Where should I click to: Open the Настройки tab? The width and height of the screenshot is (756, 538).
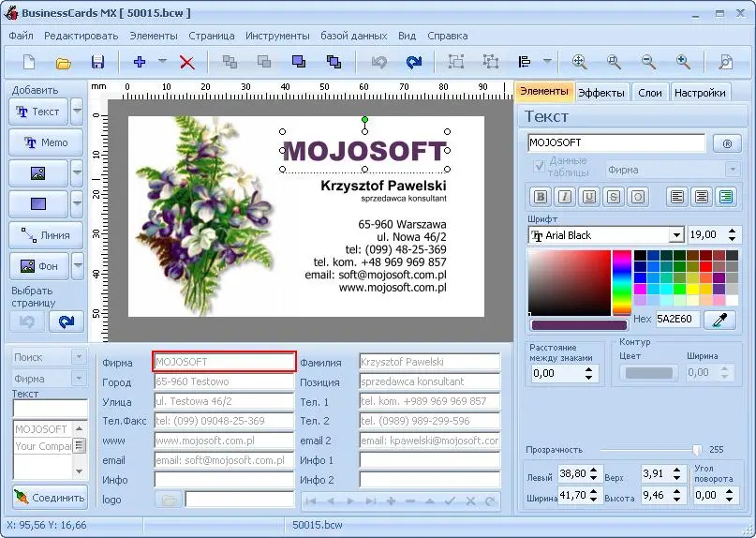(x=700, y=93)
